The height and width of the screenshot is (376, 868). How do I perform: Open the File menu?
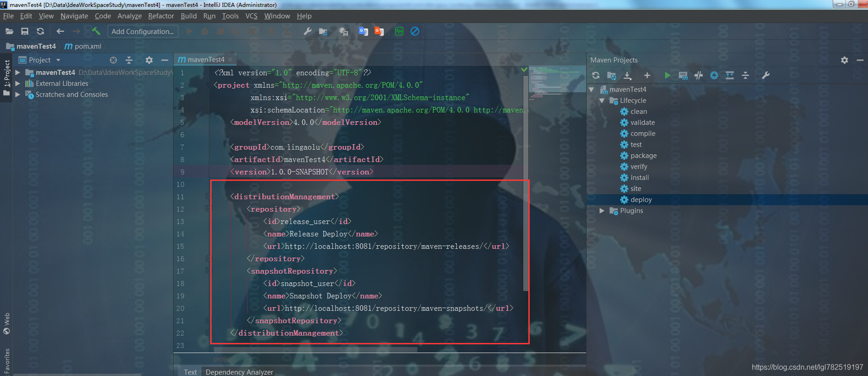8,16
